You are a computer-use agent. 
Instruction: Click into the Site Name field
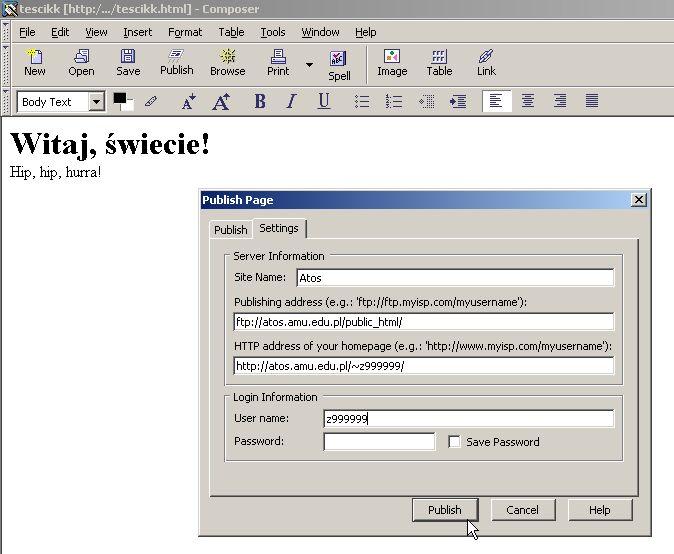click(x=455, y=278)
